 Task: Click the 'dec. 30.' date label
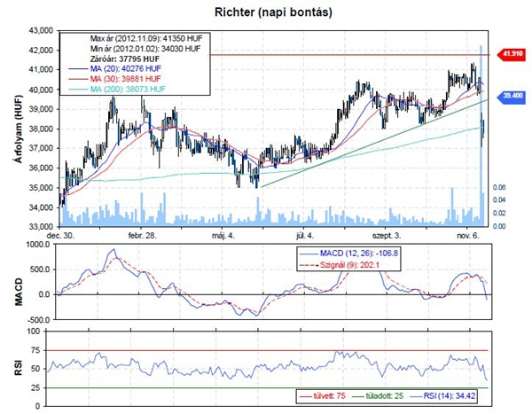[60, 236]
